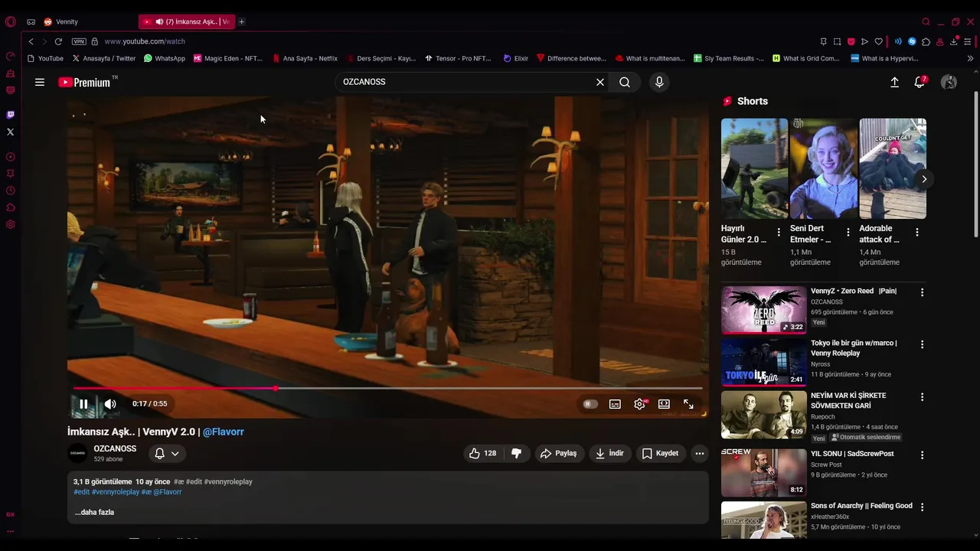The height and width of the screenshot is (551, 980).
Task: Open Opera main menu logo
Action: pyautogui.click(x=11, y=21)
